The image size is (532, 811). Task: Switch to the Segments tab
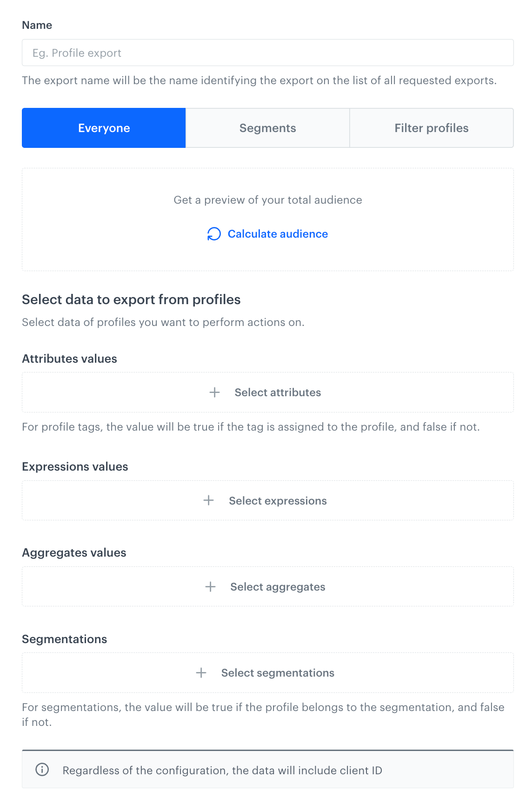coord(267,128)
